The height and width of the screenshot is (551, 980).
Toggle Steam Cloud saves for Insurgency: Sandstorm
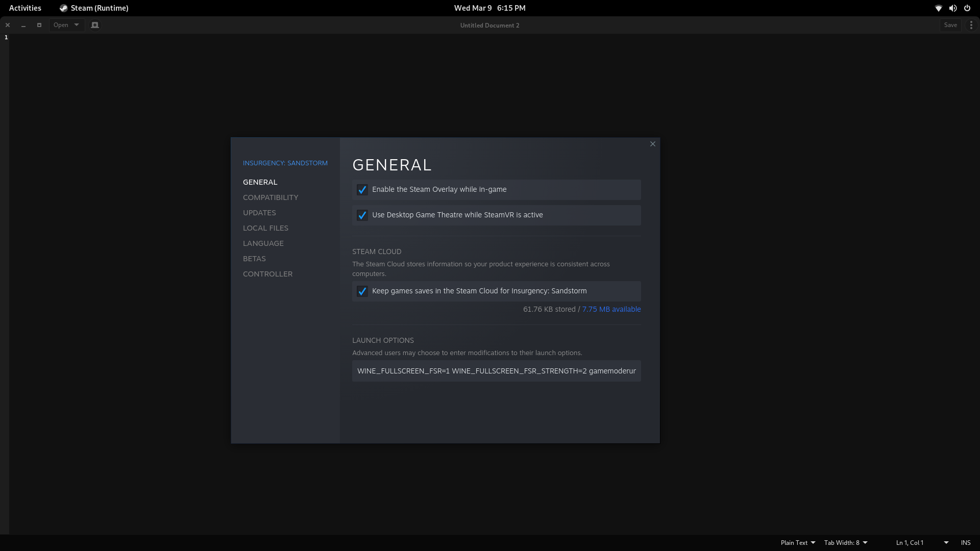point(362,291)
